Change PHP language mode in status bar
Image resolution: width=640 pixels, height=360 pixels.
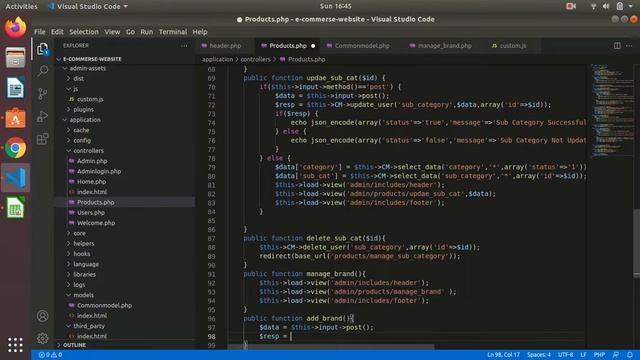(599, 355)
